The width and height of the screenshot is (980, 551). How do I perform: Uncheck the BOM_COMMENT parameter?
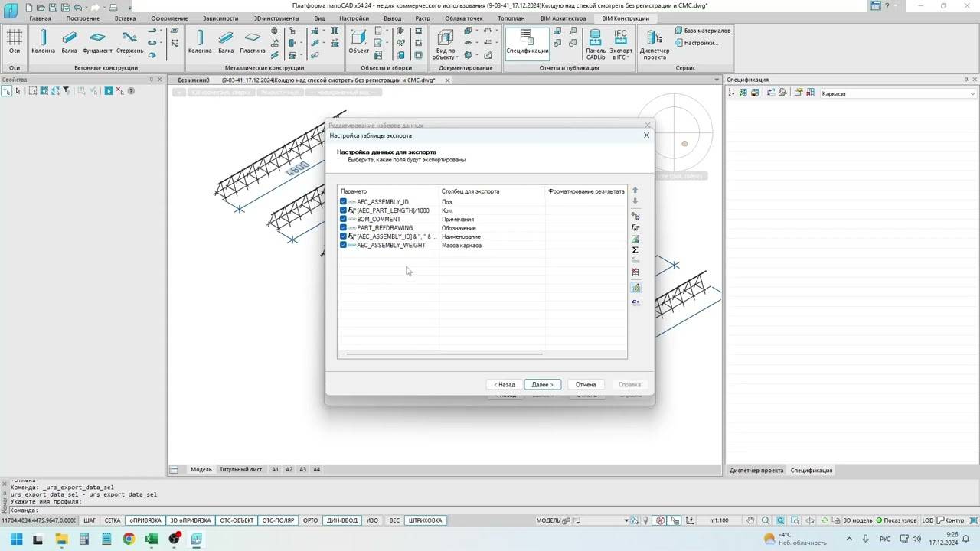[x=343, y=219]
